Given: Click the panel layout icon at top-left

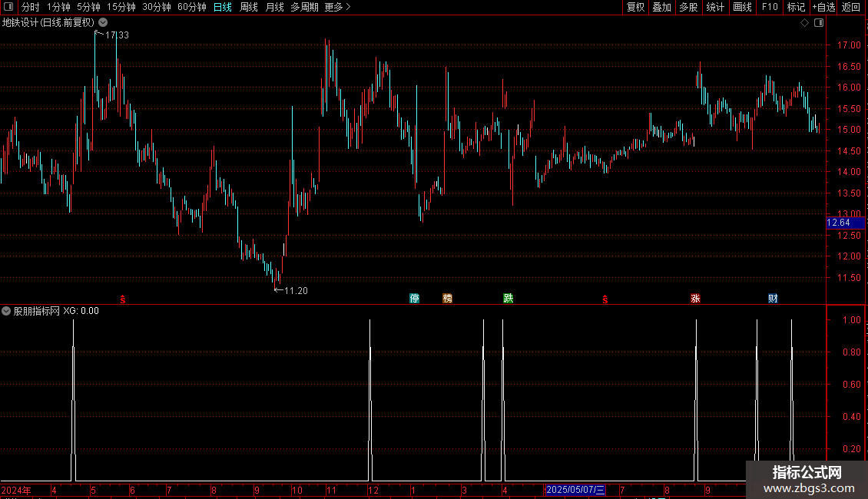Looking at the screenshot, I should (x=8, y=7).
